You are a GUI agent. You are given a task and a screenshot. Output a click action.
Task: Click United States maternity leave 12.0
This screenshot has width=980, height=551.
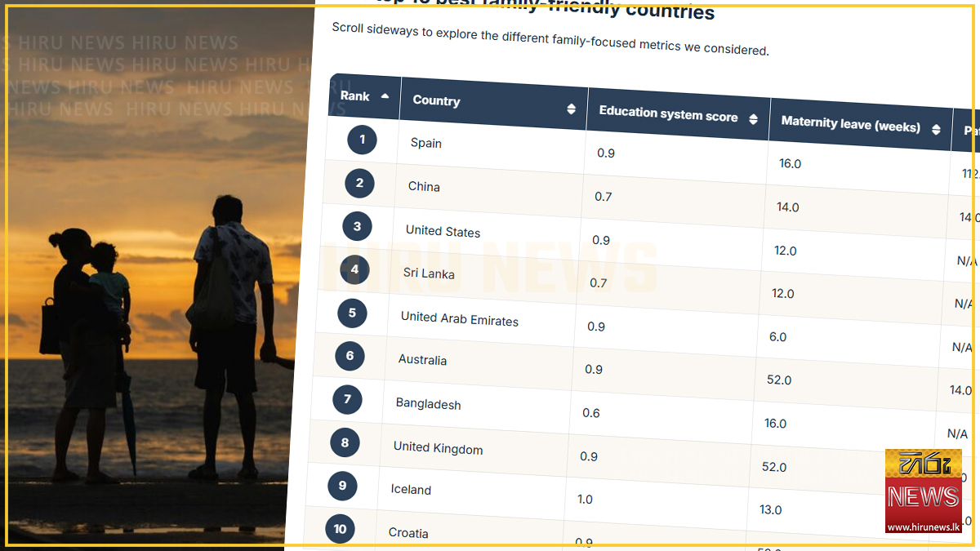[x=786, y=251]
